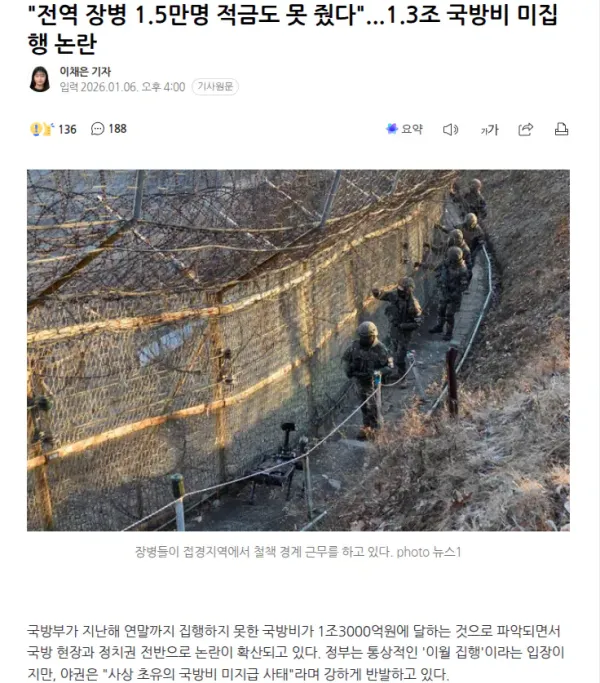Share the article using the share icon
600x683 pixels.
coord(525,129)
